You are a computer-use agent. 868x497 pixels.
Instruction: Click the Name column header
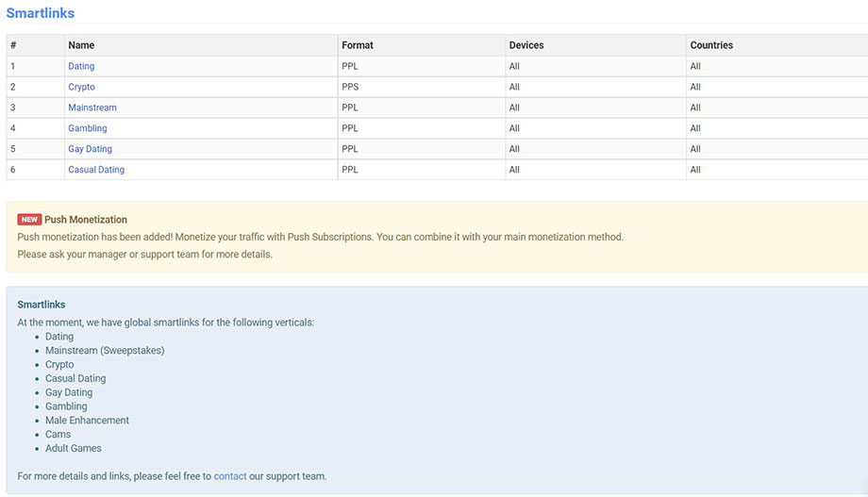tap(81, 45)
